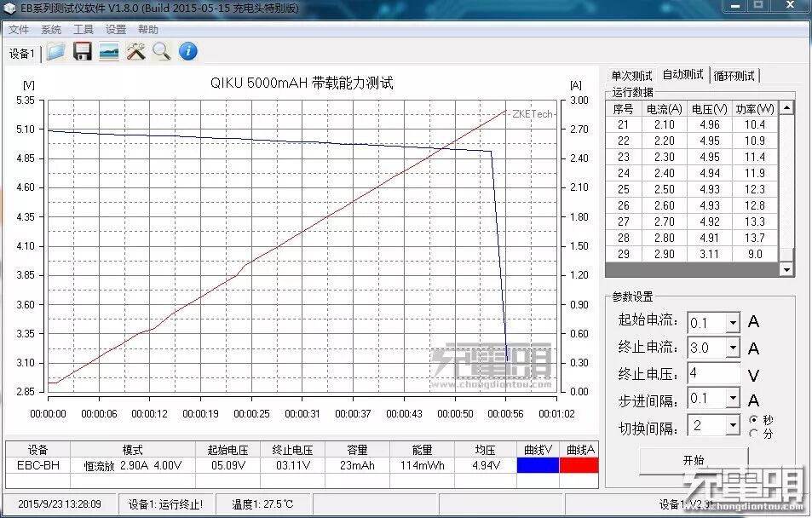Click the 电压(V) column header
Image resolution: width=812 pixels, height=518 pixels.
(710, 109)
